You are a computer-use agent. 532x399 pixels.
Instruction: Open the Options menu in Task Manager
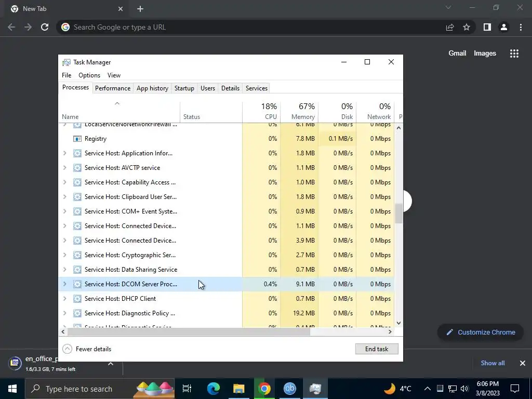coord(89,75)
